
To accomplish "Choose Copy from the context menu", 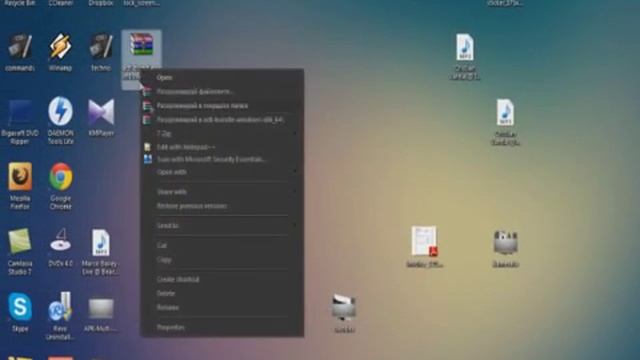I will (222, 260).
